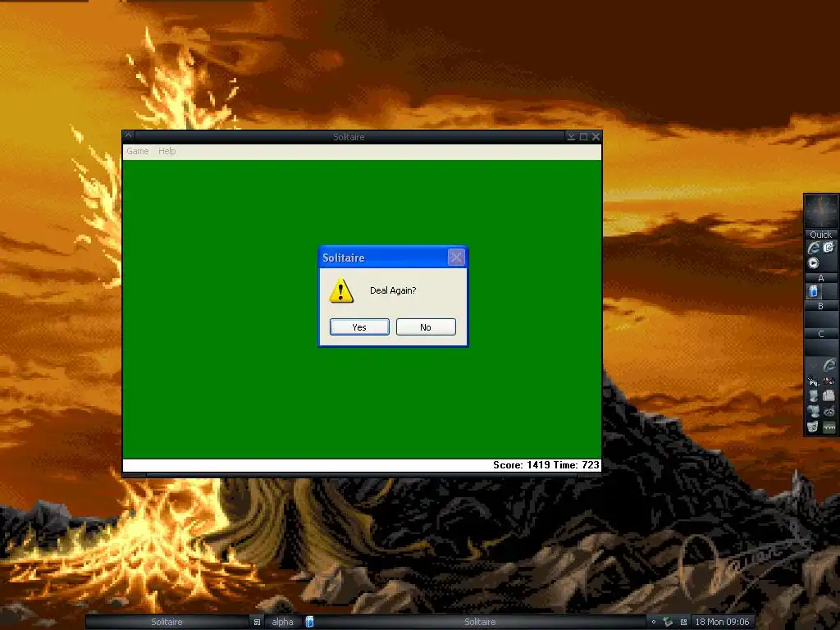840x630 pixels.
Task: Switch to the Solitaire task in taskbar center
Action: (x=480, y=622)
